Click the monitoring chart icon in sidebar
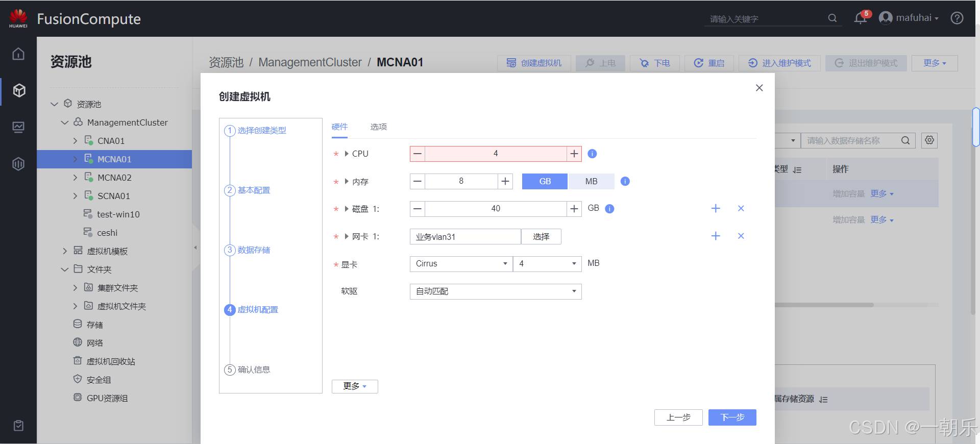Viewport: 980px width, 444px height. click(x=18, y=127)
